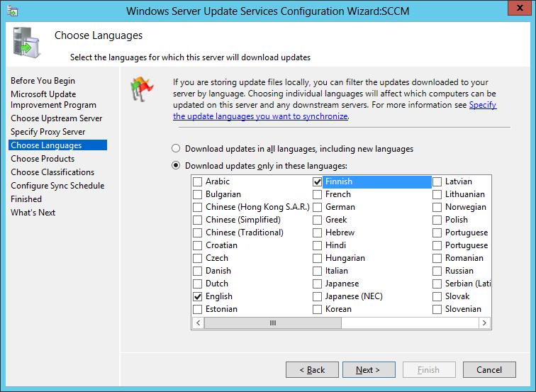Tick the Croatian checkbox
Image resolution: width=536 pixels, height=392 pixels.
198,245
